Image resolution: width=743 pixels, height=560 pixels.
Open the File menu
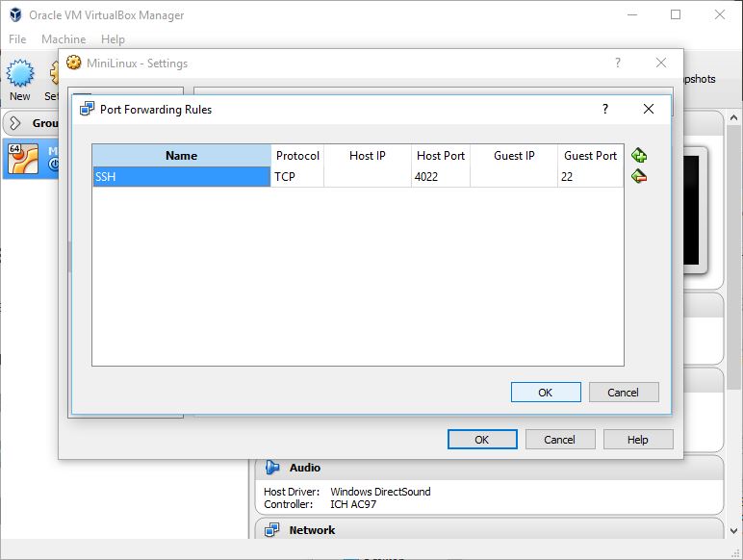pos(17,39)
